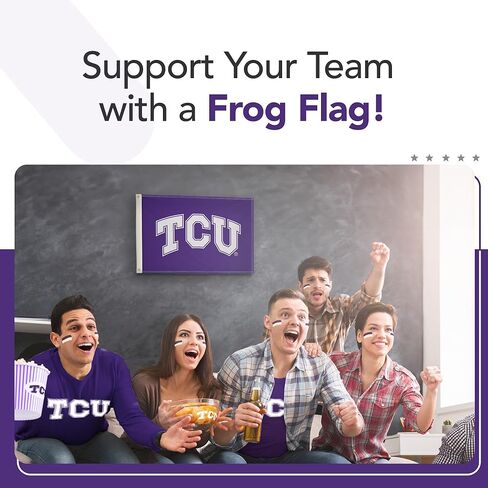Click the white pole of the TCU flag
This screenshot has height=488, width=488.
point(139,234)
